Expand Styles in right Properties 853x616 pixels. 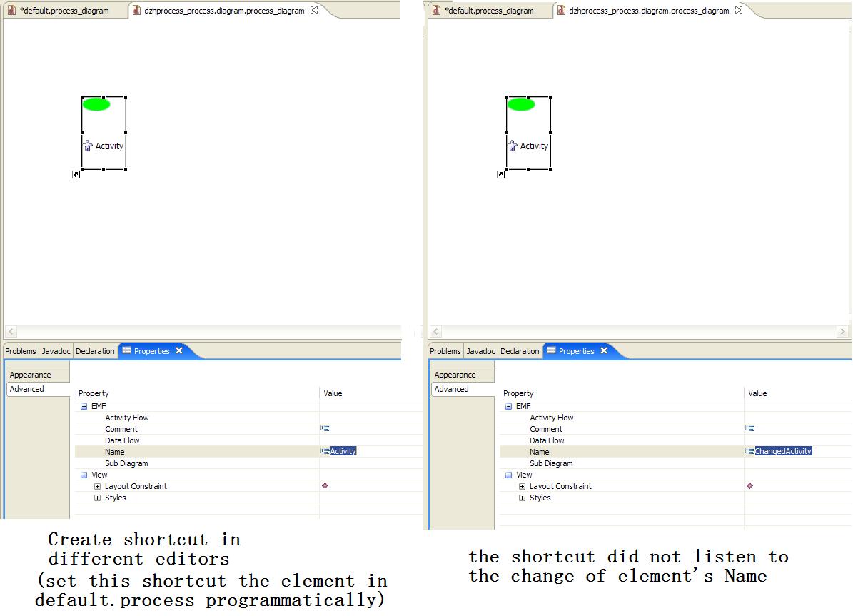tap(523, 498)
